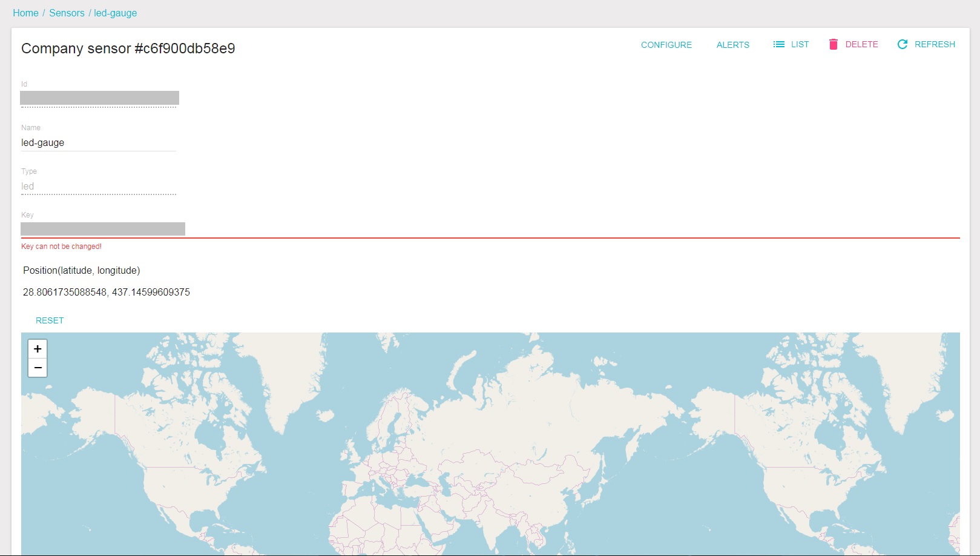Edit the Name field led-gauge
This screenshot has width=980, height=556.
tap(99, 143)
